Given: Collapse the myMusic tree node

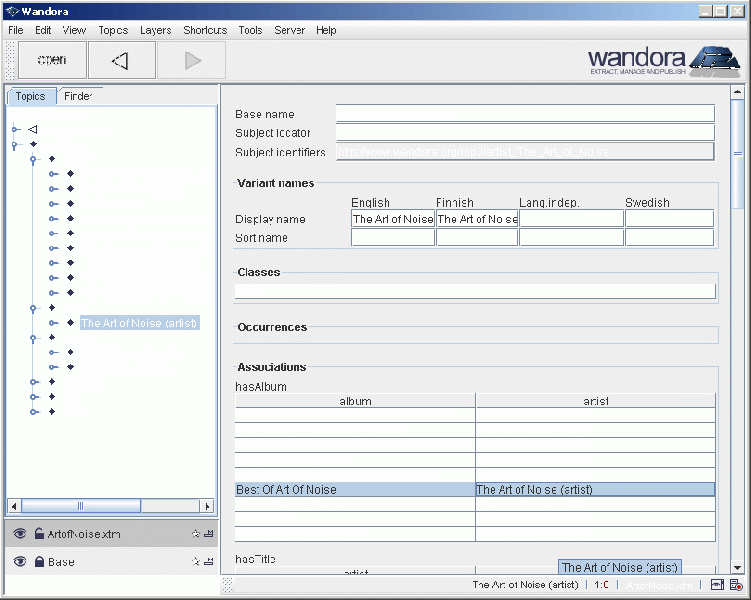Looking at the screenshot, I should 16,145.
